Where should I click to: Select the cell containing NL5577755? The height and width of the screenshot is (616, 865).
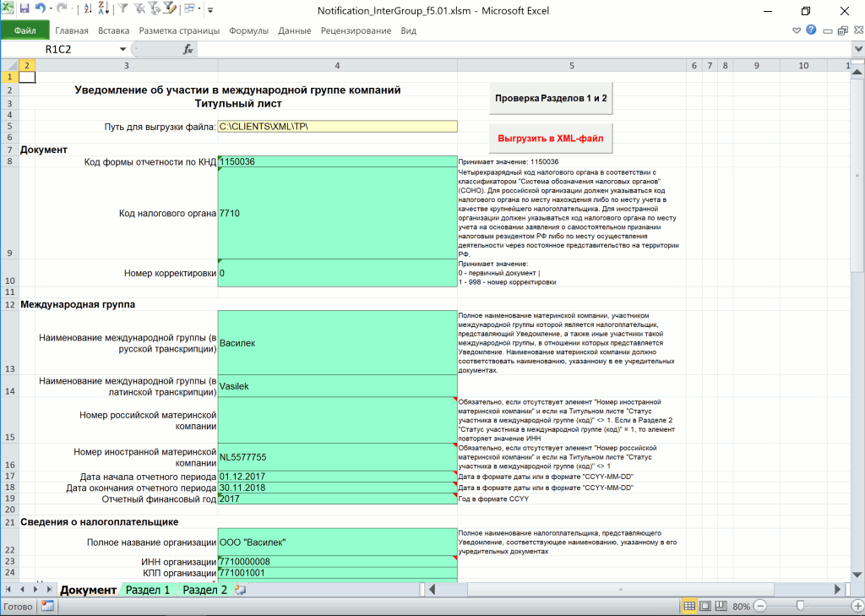click(338, 457)
